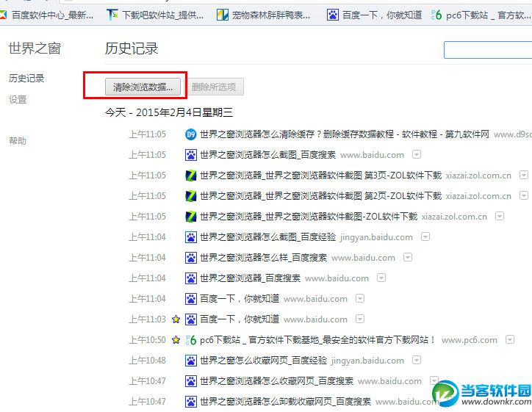The width and height of the screenshot is (532, 412).
Task: Click the Baidu paw bookmark favicon
Action: (x=332, y=15)
